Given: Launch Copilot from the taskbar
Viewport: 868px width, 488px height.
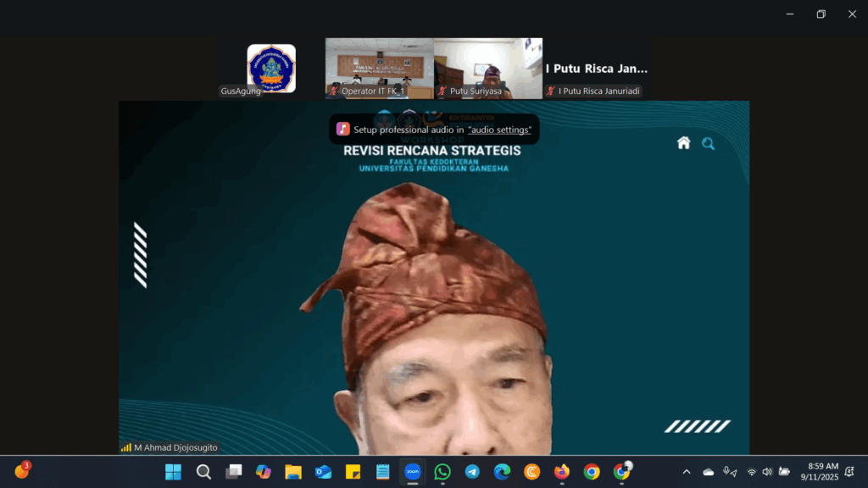Looking at the screenshot, I should coord(264,472).
